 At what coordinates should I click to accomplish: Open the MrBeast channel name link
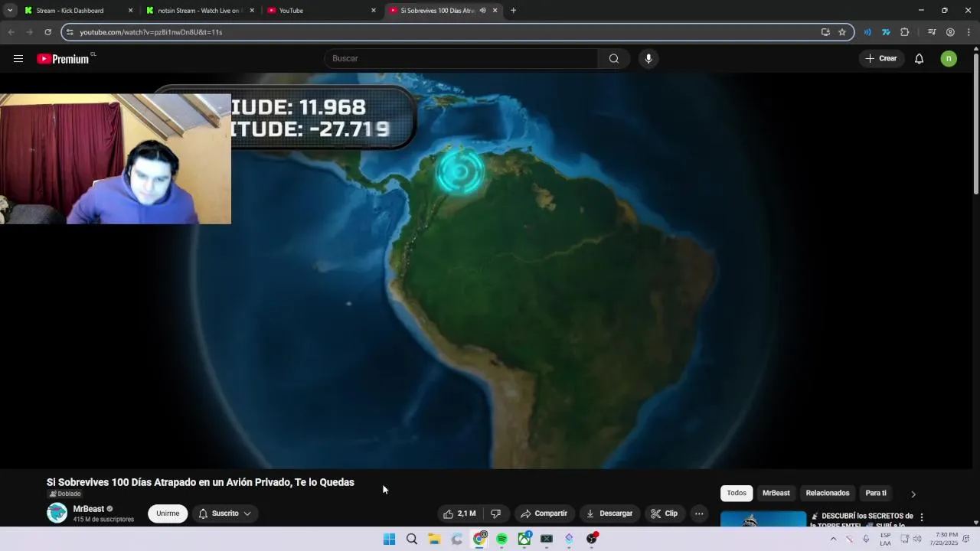89,509
